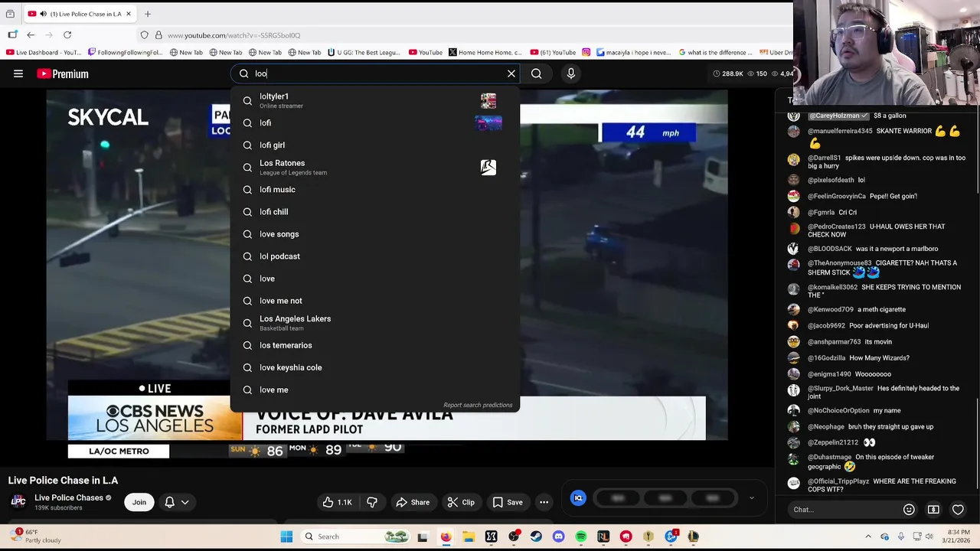Choose 'love keyshia cole' suggestion
The image size is (980, 551).
click(x=375, y=367)
